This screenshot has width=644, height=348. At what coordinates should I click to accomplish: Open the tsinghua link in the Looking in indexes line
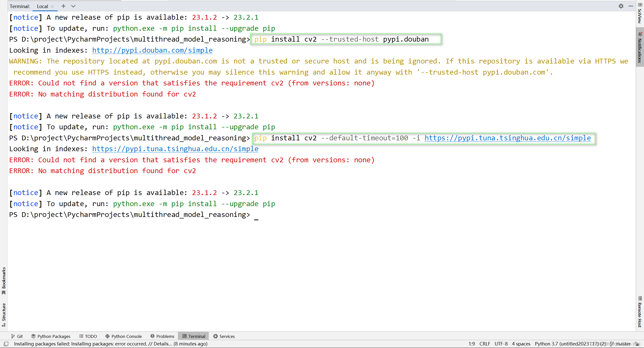pyautogui.click(x=175, y=149)
